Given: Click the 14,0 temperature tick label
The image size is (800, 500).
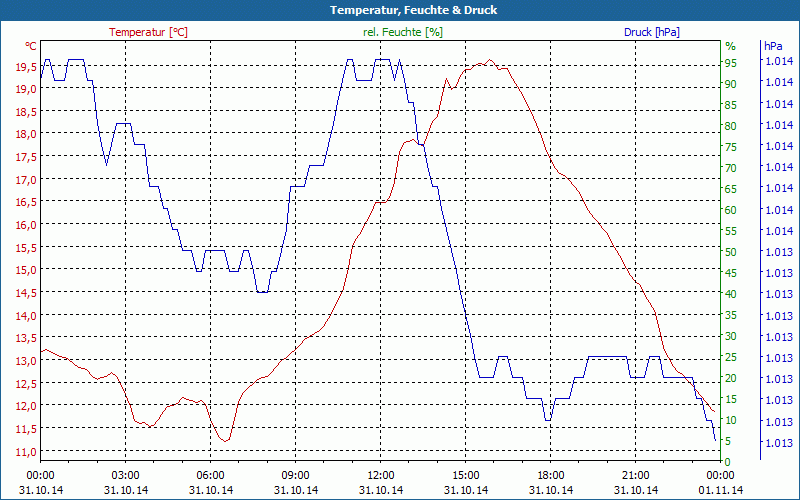Looking at the screenshot, I should [26, 316].
